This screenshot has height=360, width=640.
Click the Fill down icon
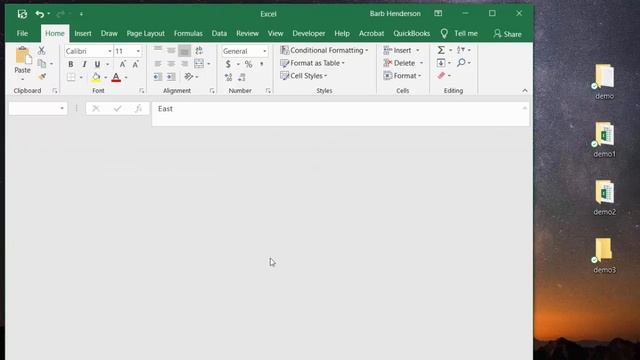[441, 63]
